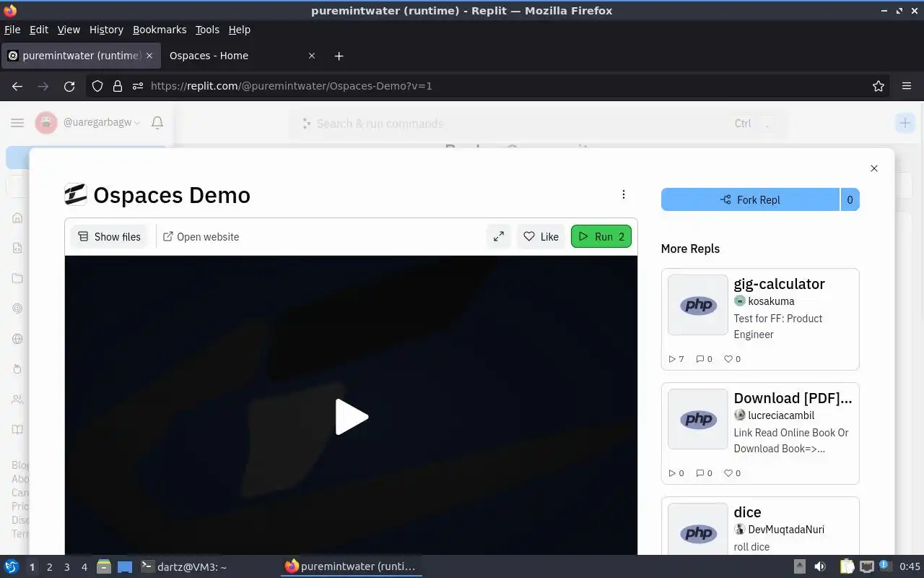Screen dimensions: 924x578
Task: Bookmark this page with the star
Action: [879, 86]
